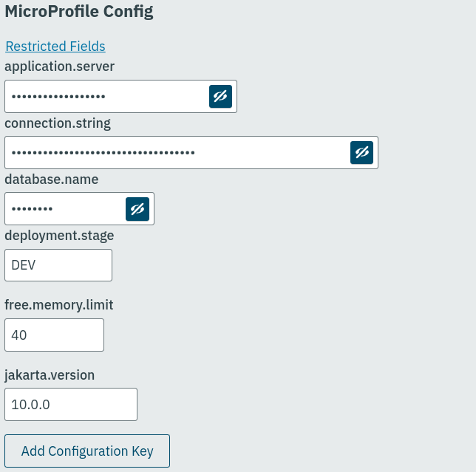Click the MicroProfile Config heading
Viewport: 476px width, 472px height.
[79, 11]
